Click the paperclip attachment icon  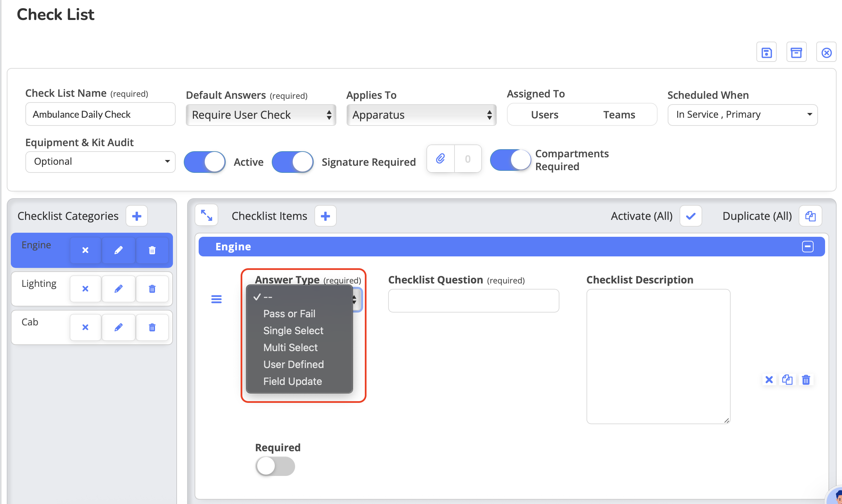click(x=440, y=159)
